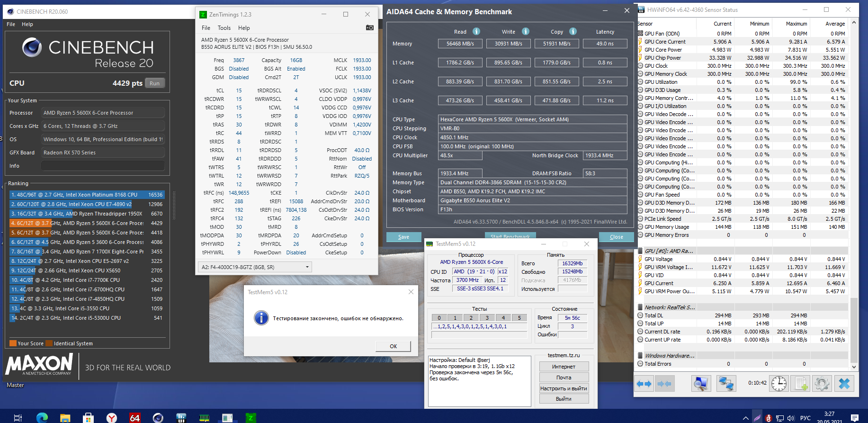Open File Explorer from the taskbar
This screenshot has width=868, height=423.
65,417
